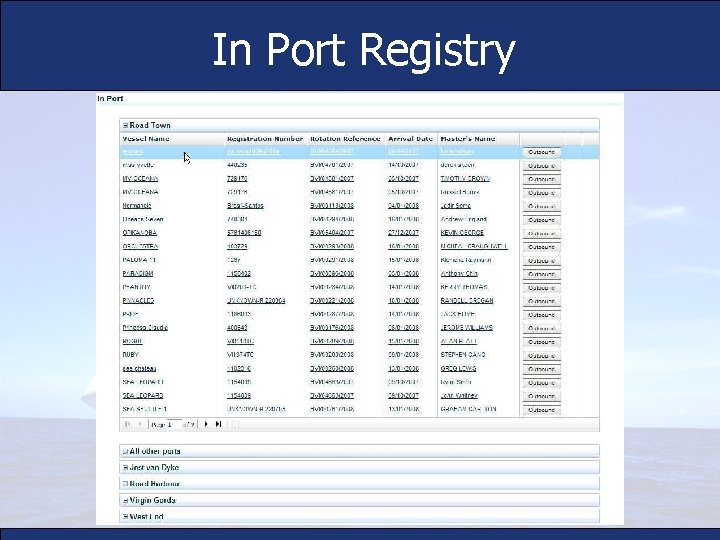Click Outbound for the Andrew England row

click(x=542, y=220)
